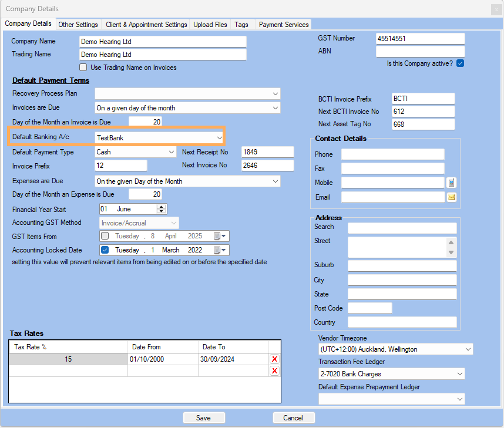Delete the 15% tax rate row

pos(274,359)
